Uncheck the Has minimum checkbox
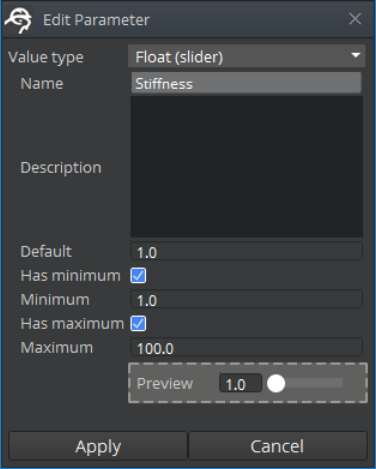This screenshot has width=376, height=469. [138, 276]
